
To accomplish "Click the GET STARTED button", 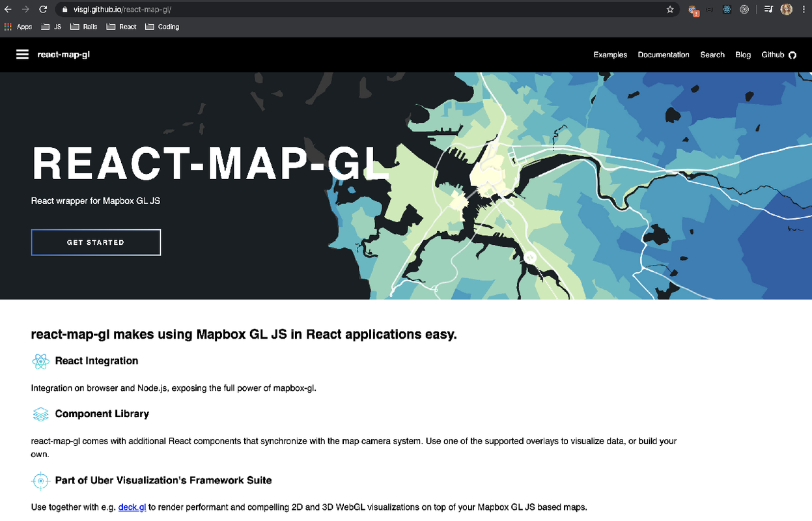I will coord(96,242).
